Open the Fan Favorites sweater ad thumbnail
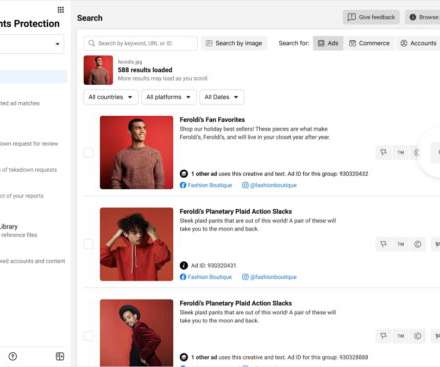The width and height of the screenshot is (440, 367). (136, 152)
